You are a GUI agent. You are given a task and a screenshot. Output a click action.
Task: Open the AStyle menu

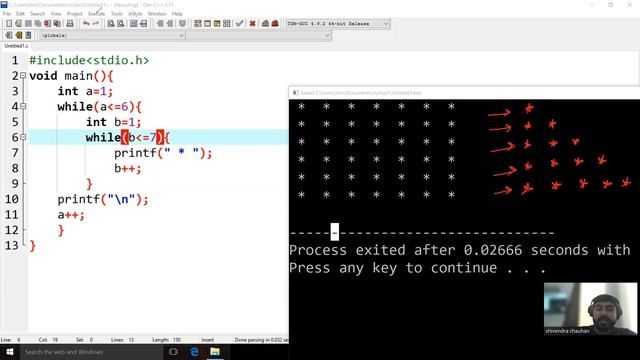135,13
